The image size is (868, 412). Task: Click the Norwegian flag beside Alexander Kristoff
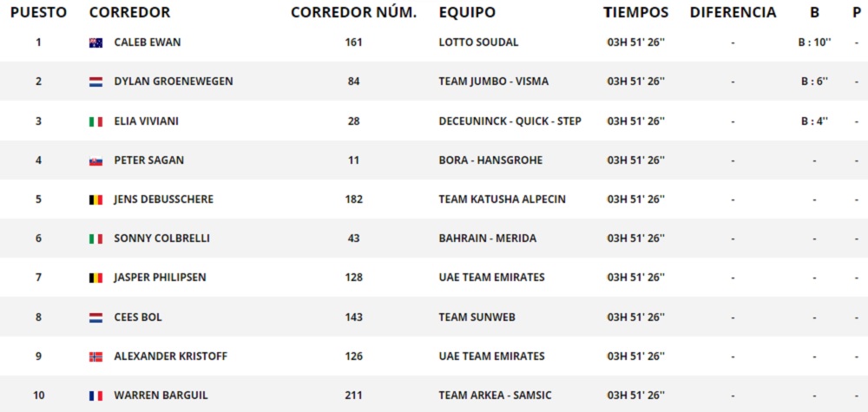pos(95,356)
